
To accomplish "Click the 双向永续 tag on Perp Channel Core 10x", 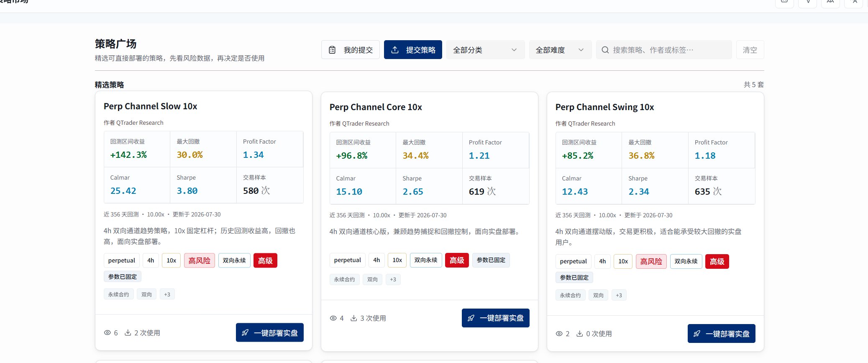I will pyautogui.click(x=426, y=260).
